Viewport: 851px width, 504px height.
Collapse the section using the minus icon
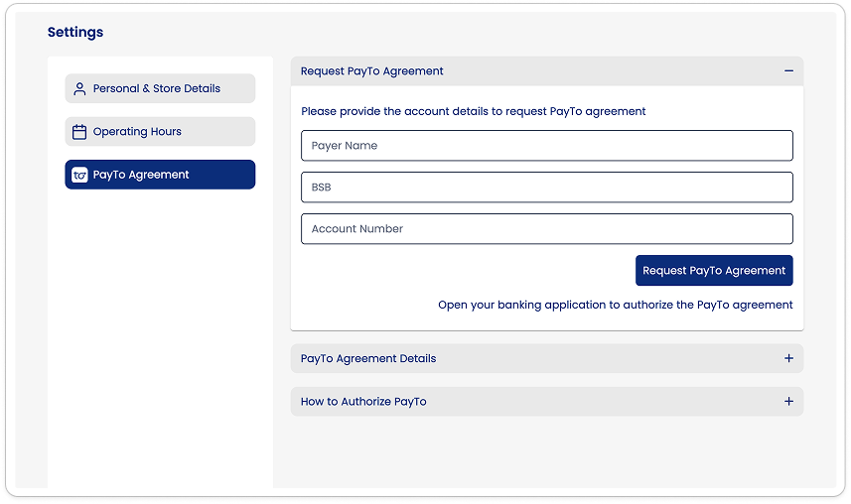coord(788,71)
